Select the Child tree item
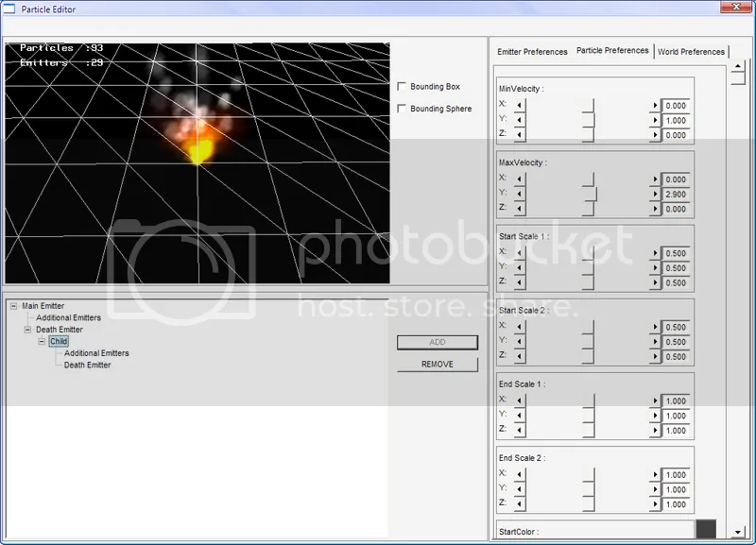Screen dimensions: 756x545 coord(59,341)
